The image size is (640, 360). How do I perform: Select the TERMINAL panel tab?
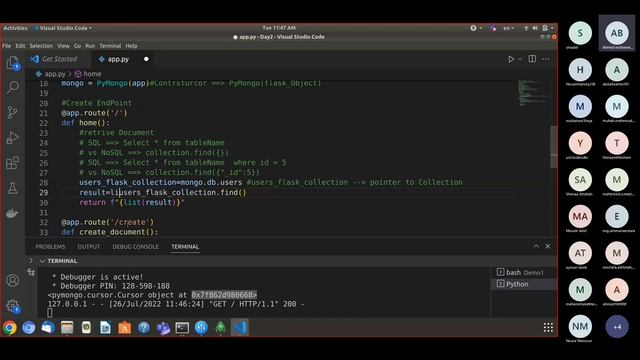pyautogui.click(x=185, y=247)
